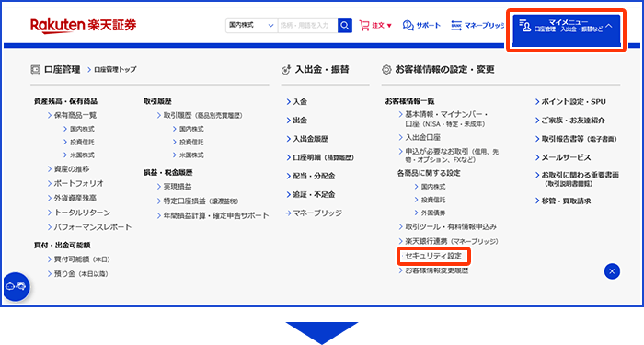Open 入出金履歴
This screenshot has height=345, width=644.
tap(307, 139)
